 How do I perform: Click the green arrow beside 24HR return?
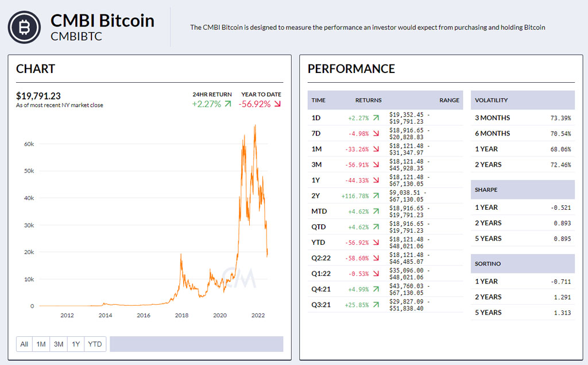[x=227, y=104]
